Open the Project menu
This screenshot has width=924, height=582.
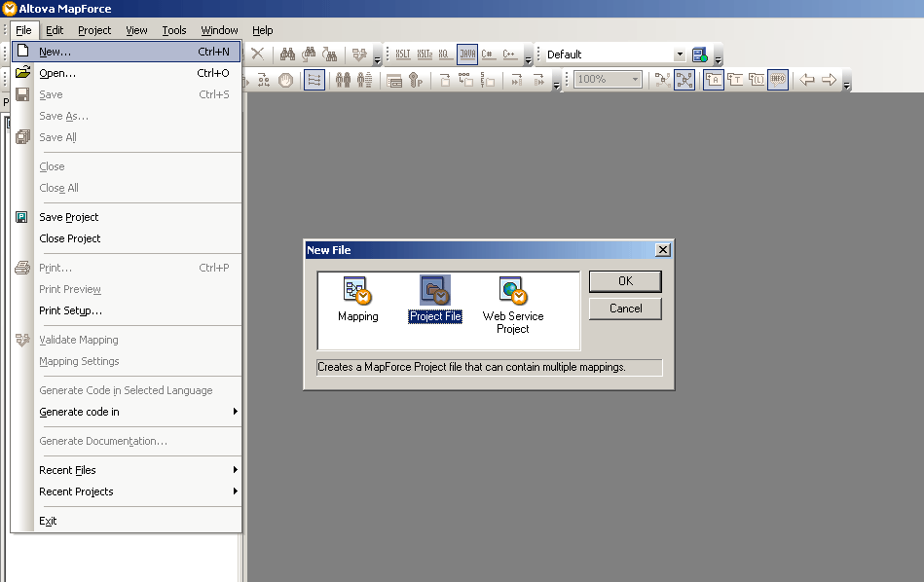(94, 30)
